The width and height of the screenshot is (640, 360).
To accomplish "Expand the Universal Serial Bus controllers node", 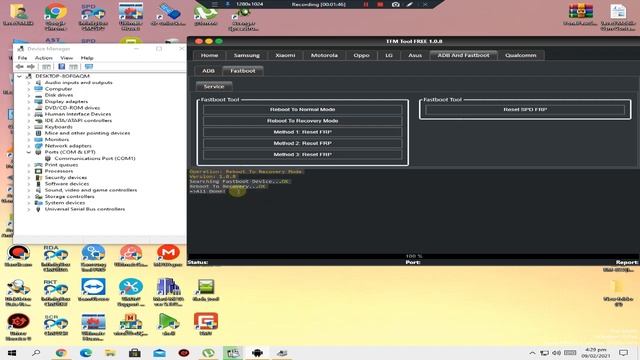I will point(29,209).
